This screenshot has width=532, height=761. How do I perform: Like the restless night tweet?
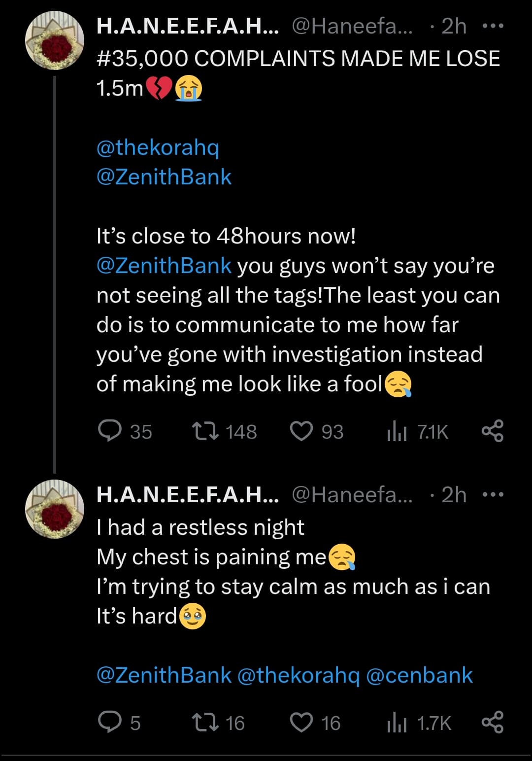click(x=301, y=723)
